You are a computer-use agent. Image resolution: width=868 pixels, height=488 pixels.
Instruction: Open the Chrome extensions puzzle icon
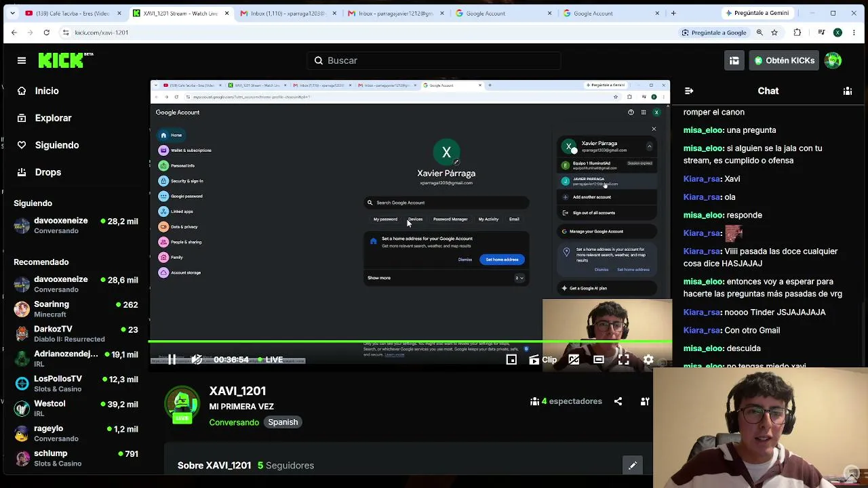pyautogui.click(x=797, y=33)
